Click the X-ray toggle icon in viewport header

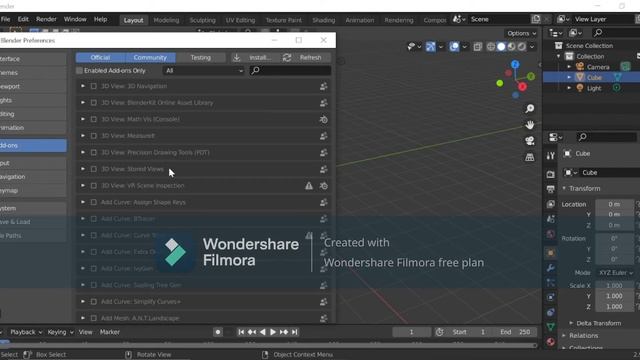pos(478,47)
